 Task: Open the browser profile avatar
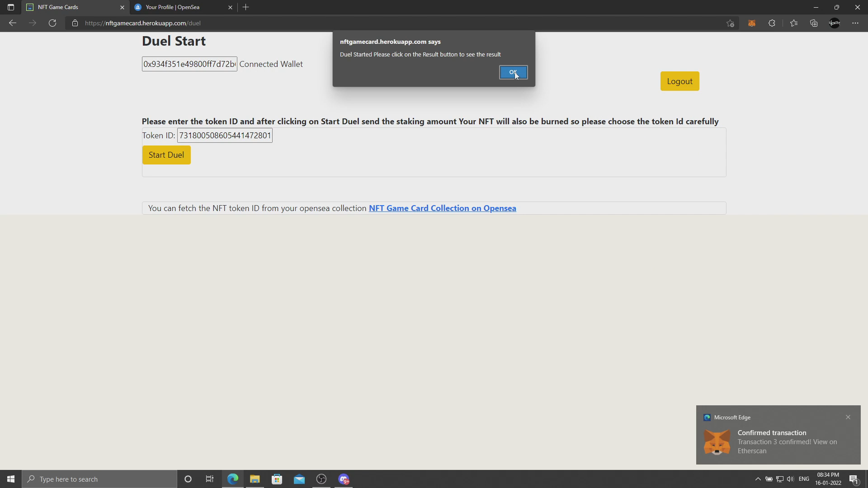click(835, 23)
